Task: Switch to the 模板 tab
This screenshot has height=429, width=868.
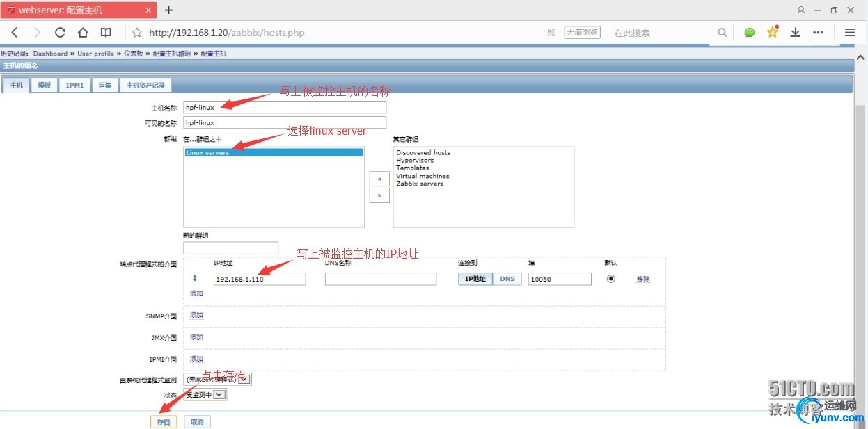Action: click(x=45, y=85)
